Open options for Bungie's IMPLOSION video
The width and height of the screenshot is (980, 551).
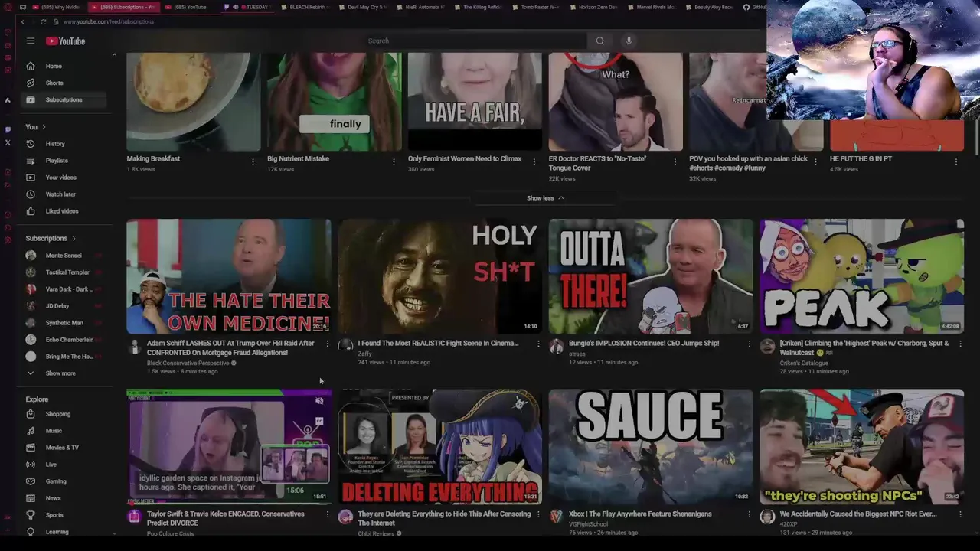[x=749, y=344]
